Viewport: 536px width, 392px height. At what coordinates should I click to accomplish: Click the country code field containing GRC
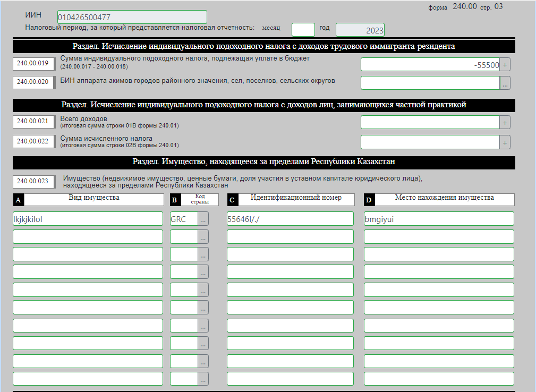[x=184, y=219]
